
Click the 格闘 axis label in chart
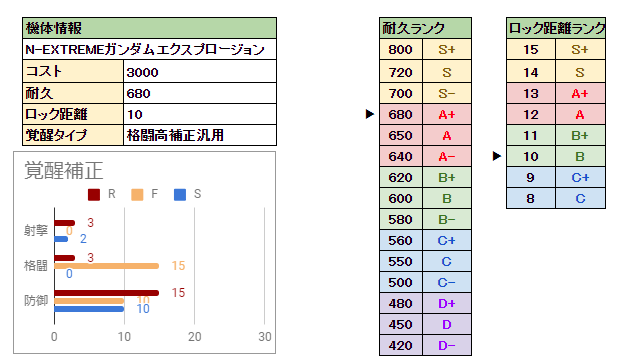tap(36, 265)
